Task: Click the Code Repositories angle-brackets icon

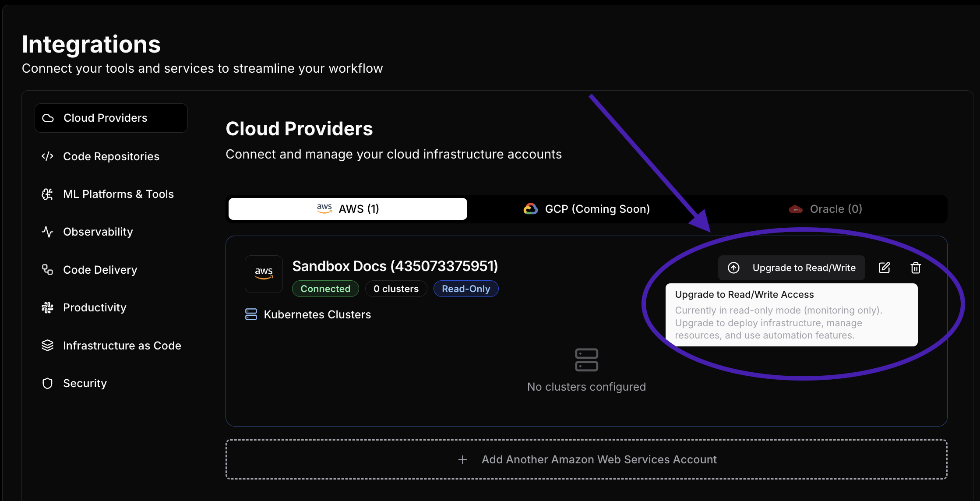Action: pyautogui.click(x=47, y=156)
